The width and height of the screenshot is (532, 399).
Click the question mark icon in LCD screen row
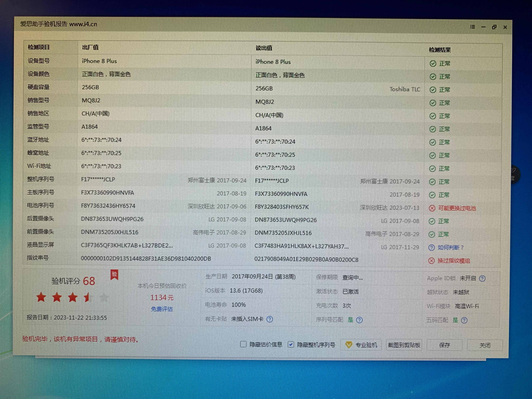(x=431, y=248)
